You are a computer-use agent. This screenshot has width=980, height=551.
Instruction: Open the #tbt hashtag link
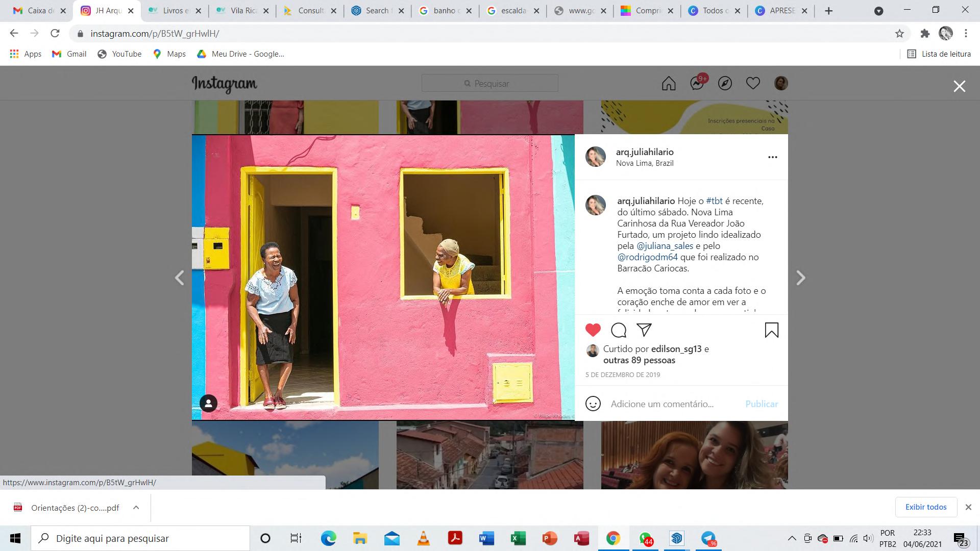click(x=714, y=201)
